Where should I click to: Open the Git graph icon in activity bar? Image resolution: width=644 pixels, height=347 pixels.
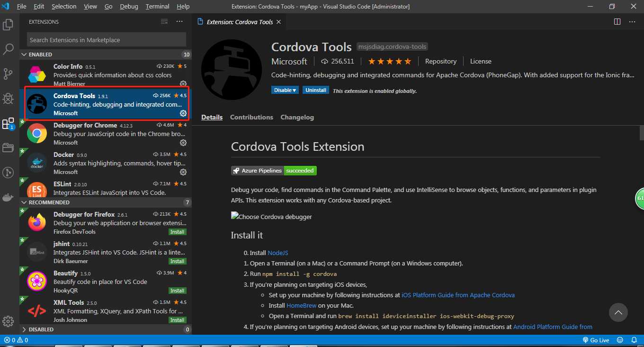pos(8,173)
